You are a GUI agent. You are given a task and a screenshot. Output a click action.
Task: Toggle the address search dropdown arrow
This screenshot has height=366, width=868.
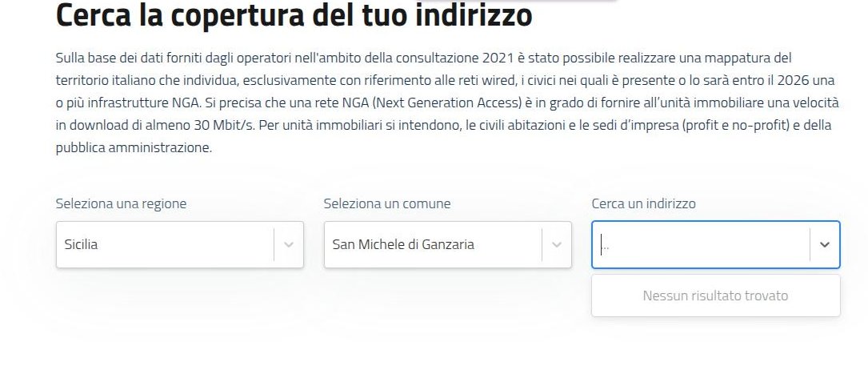(825, 244)
